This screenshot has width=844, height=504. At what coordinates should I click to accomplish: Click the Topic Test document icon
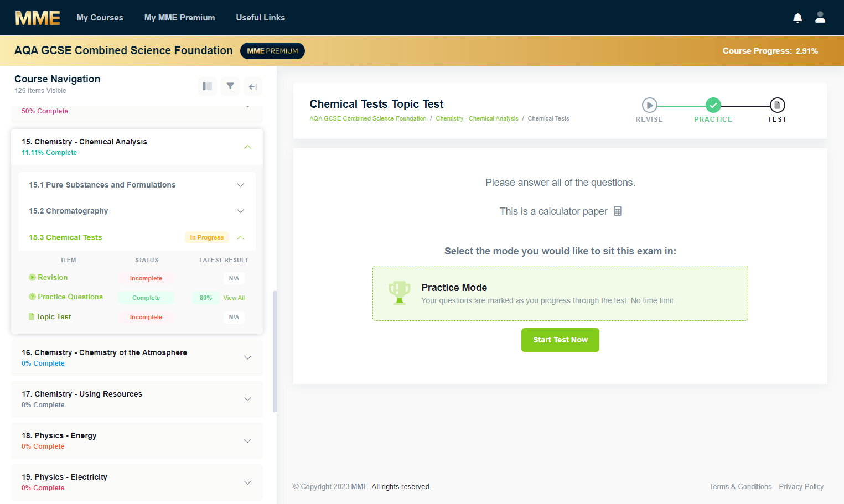pos(32,316)
